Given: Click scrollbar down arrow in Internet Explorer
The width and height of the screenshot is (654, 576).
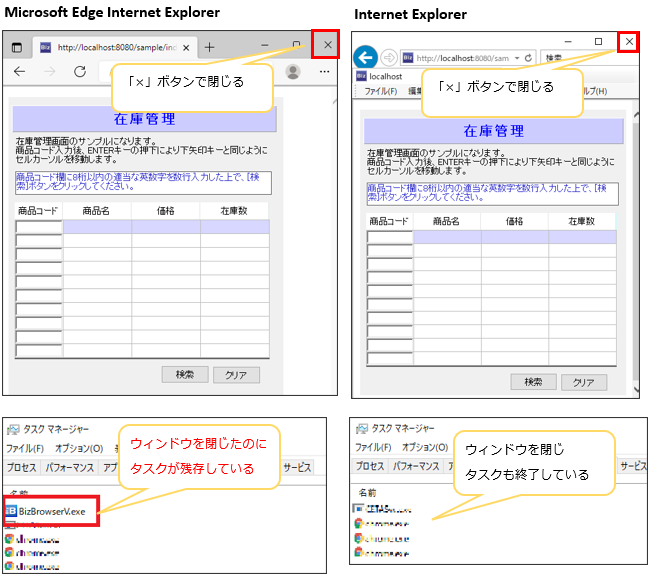Looking at the screenshot, I should coord(636,389).
